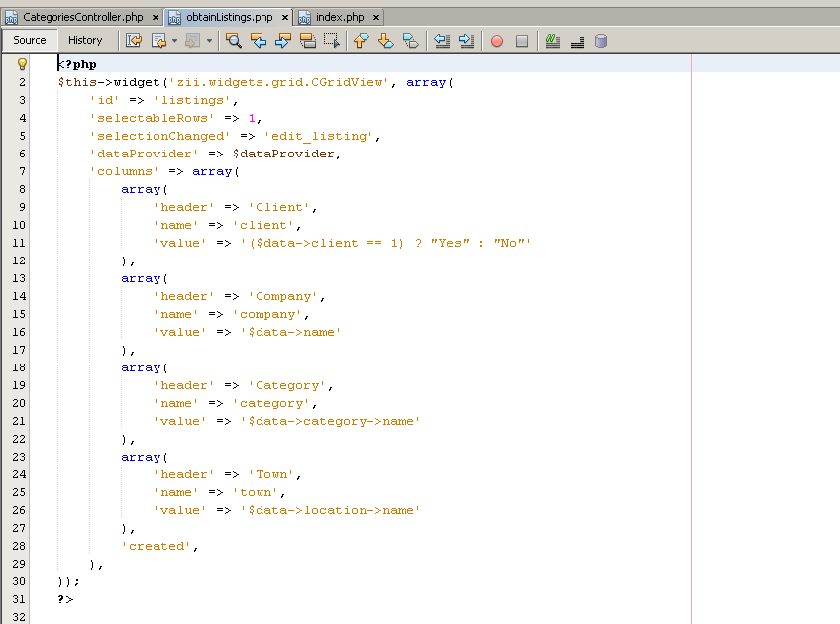This screenshot has height=624, width=840.
Task: Click the greyed Forward navigation icon
Action: (192, 41)
